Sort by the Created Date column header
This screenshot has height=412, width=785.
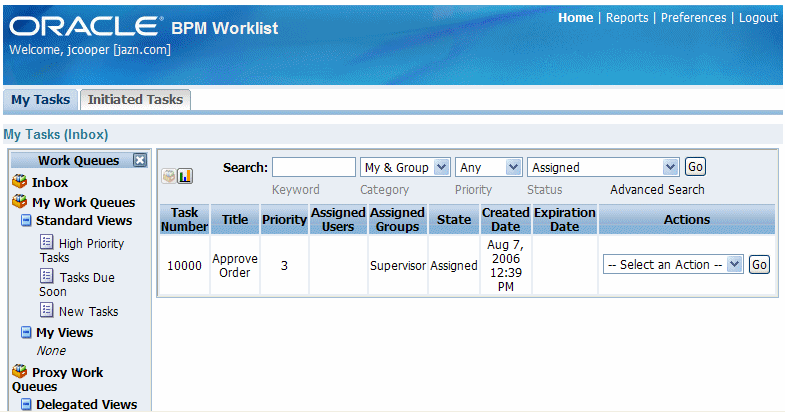506,219
